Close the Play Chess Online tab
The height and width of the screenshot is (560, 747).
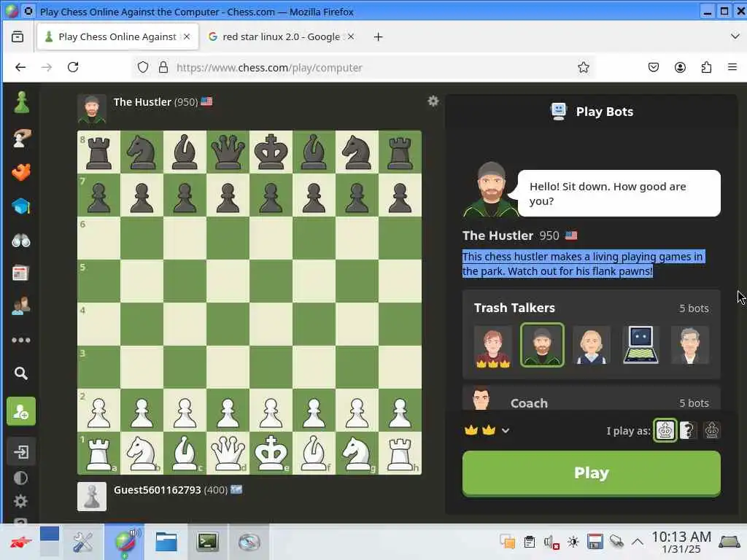pos(187,36)
